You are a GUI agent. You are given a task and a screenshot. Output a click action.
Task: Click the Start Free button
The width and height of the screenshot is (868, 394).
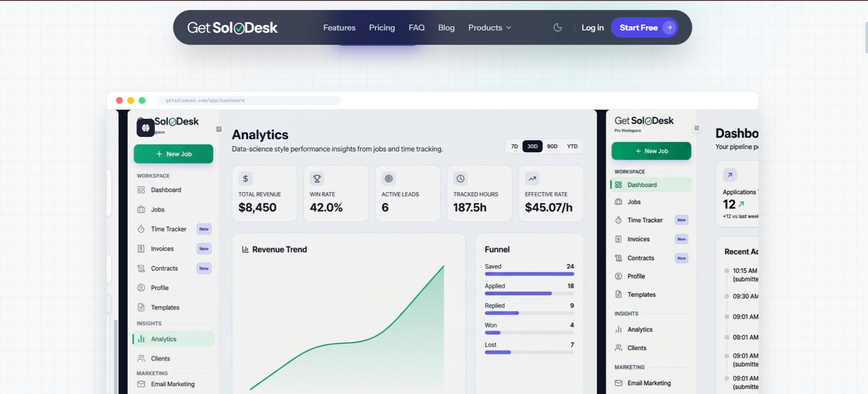point(644,28)
